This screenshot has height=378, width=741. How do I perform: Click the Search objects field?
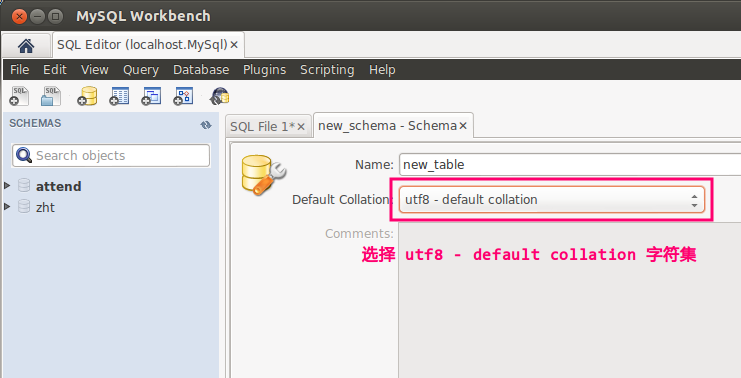[111, 155]
